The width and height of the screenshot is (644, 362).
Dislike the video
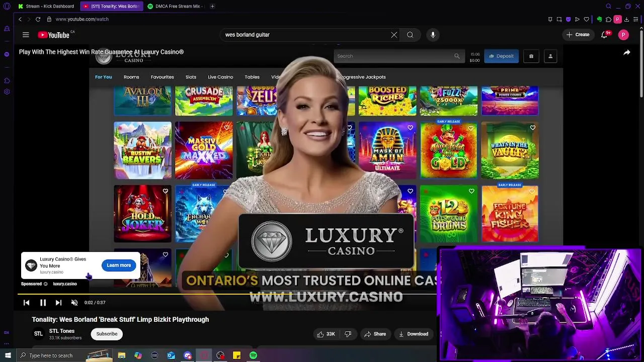348,334
